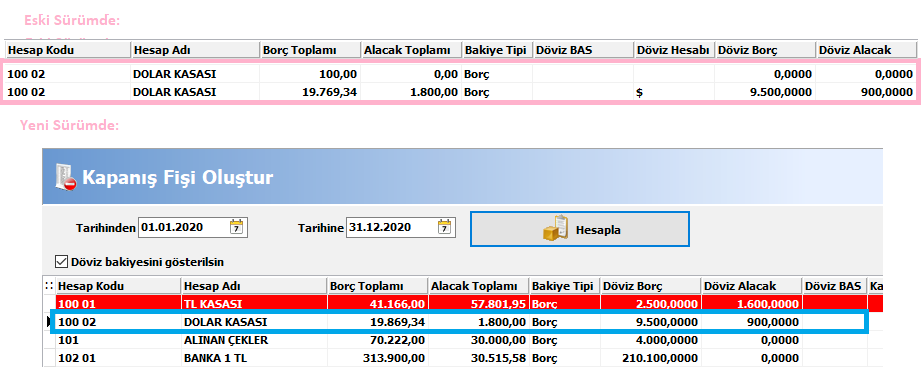Screen dimensions: 924x371
Task: Click into the Tarihinden date field
Action: [x=184, y=227]
